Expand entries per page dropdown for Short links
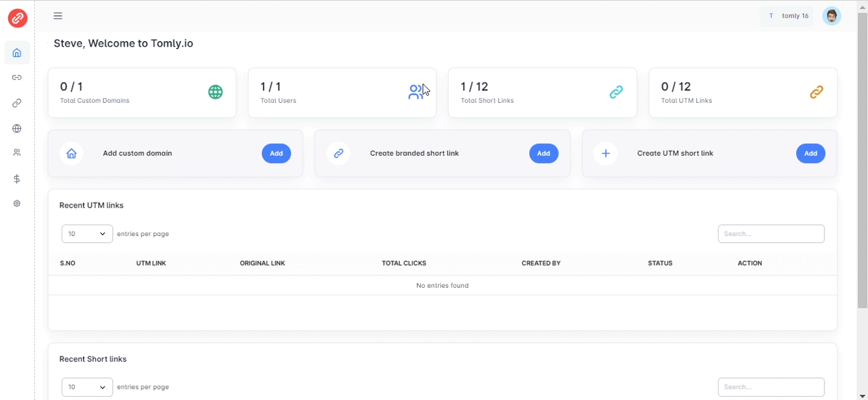The image size is (868, 400). [87, 387]
